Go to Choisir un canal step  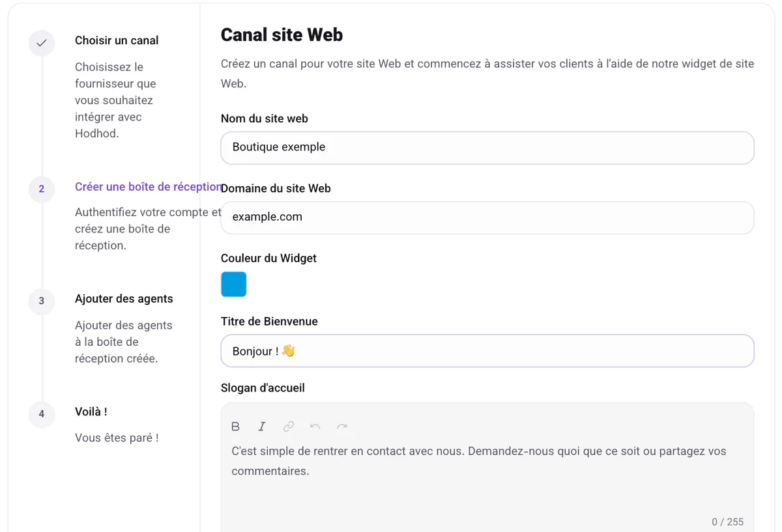tap(117, 40)
